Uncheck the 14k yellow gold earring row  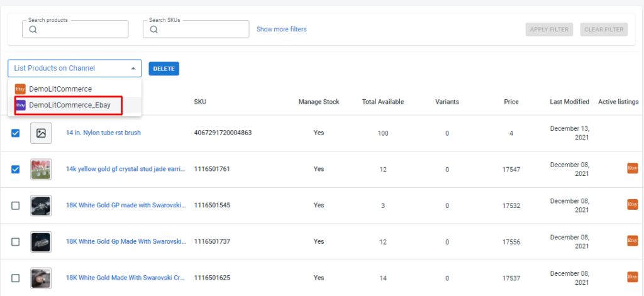pos(16,169)
